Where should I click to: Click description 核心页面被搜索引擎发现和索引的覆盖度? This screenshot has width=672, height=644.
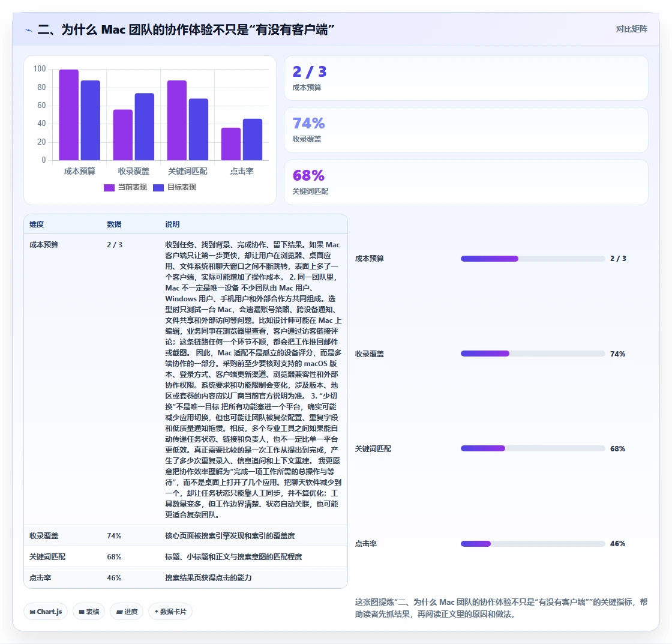click(x=230, y=535)
